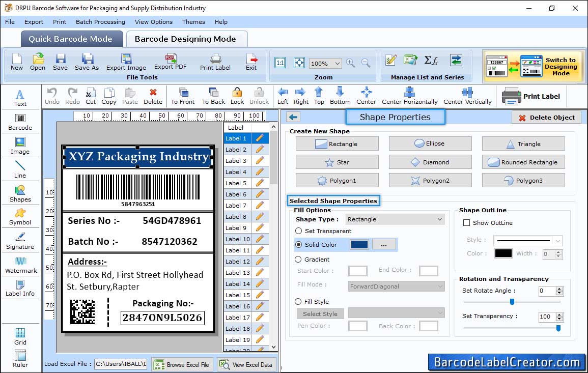Open the Shape Type dropdown
588x373 pixels.
coord(395,219)
